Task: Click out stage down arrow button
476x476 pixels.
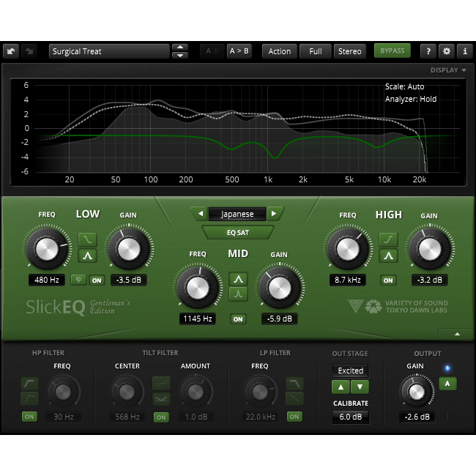Action: click(x=360, y=387)
